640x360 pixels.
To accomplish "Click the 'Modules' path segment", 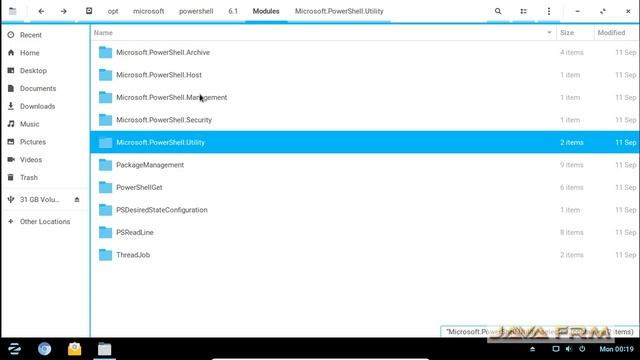I will pos(266,11).
